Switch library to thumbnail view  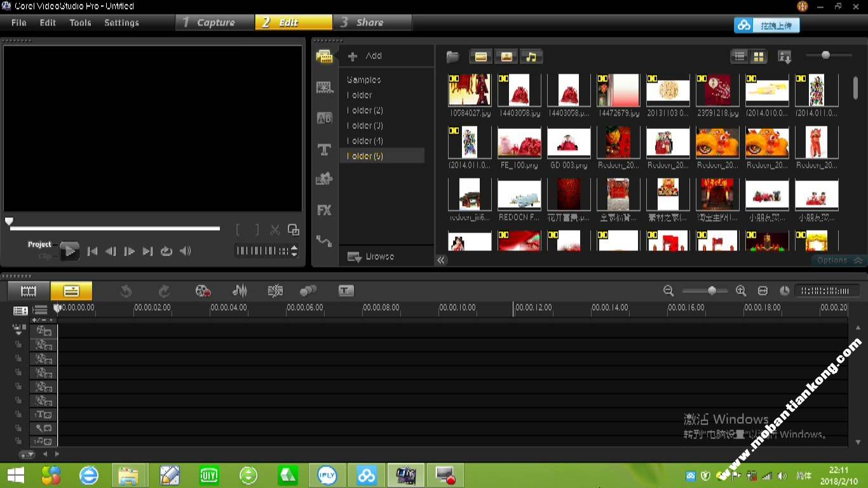click(759, 57)
